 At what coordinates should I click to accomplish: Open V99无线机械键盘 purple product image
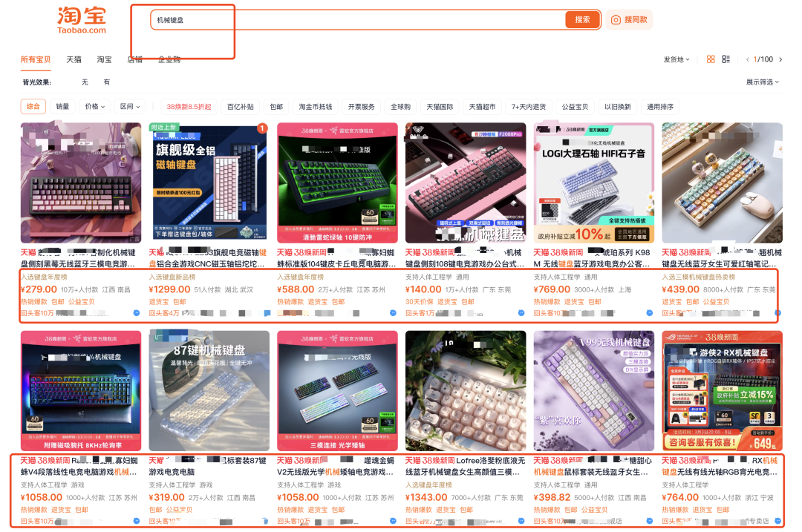pyautogui.click(x=594, y=391)
